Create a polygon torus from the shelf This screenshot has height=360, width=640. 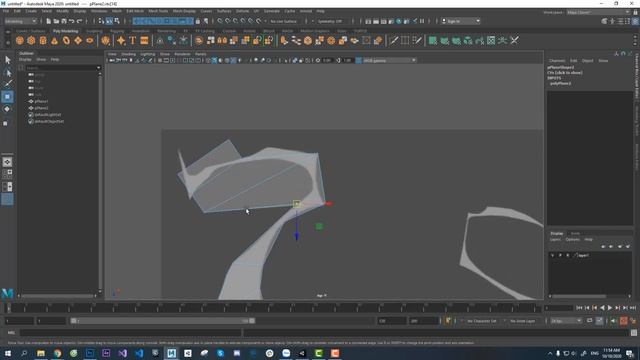pyautogui.click(x=66, y=40)
